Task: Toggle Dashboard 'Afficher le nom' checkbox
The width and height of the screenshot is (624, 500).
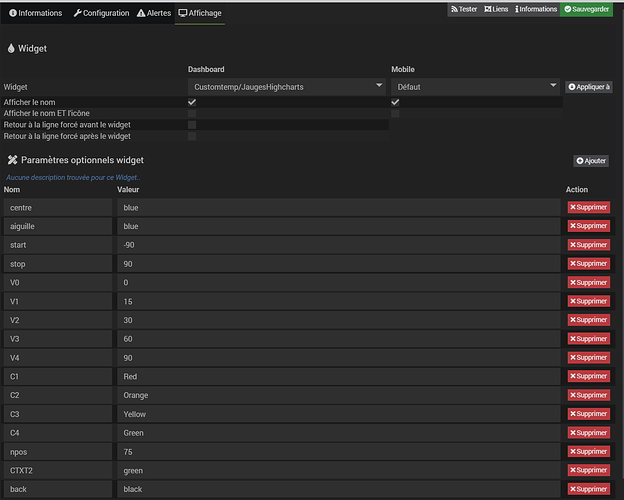Action: point(192,102)
